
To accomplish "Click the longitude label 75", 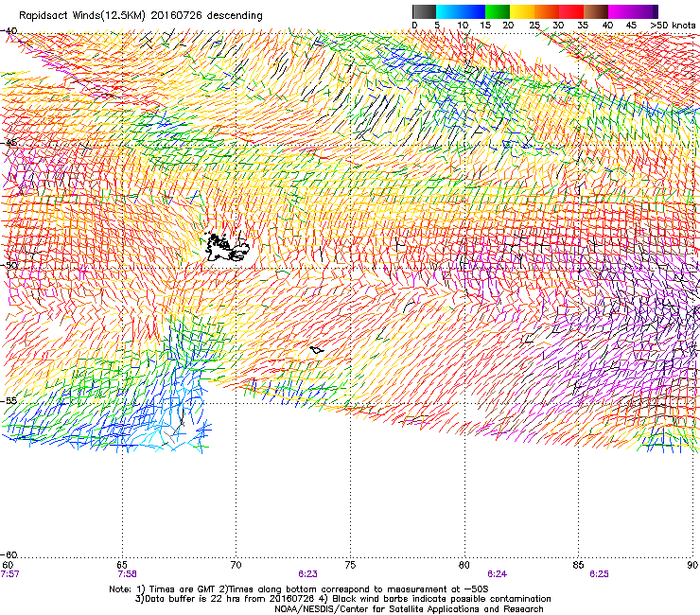I will [x=350, y=565].
